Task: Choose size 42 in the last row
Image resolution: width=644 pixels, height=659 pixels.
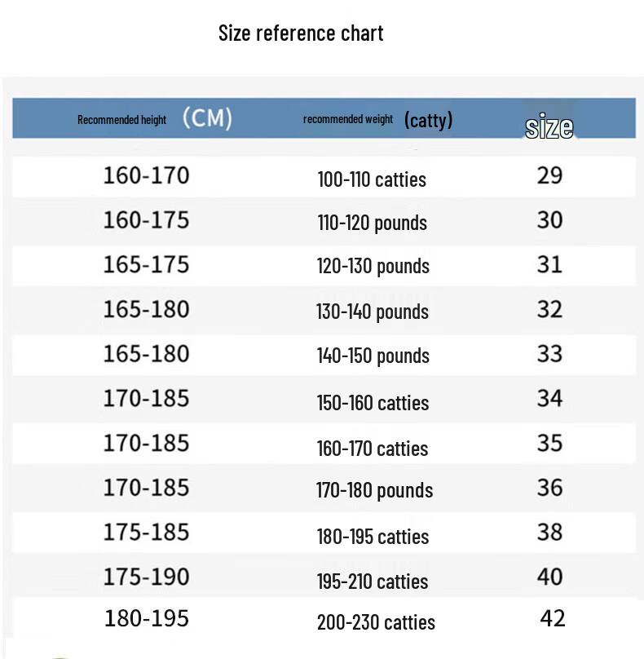Action: pyautogui.click(x=553, y=619)
